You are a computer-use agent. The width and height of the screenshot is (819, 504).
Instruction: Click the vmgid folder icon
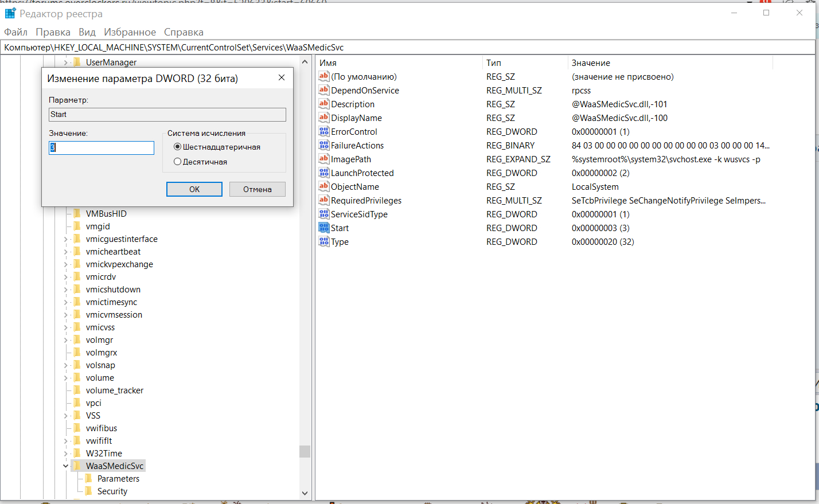click(x=77, y=226)
